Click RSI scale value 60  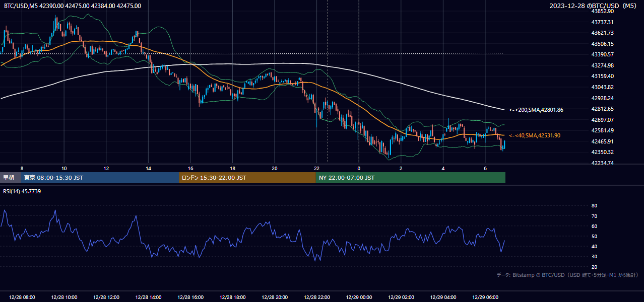[x=594, y=226]
